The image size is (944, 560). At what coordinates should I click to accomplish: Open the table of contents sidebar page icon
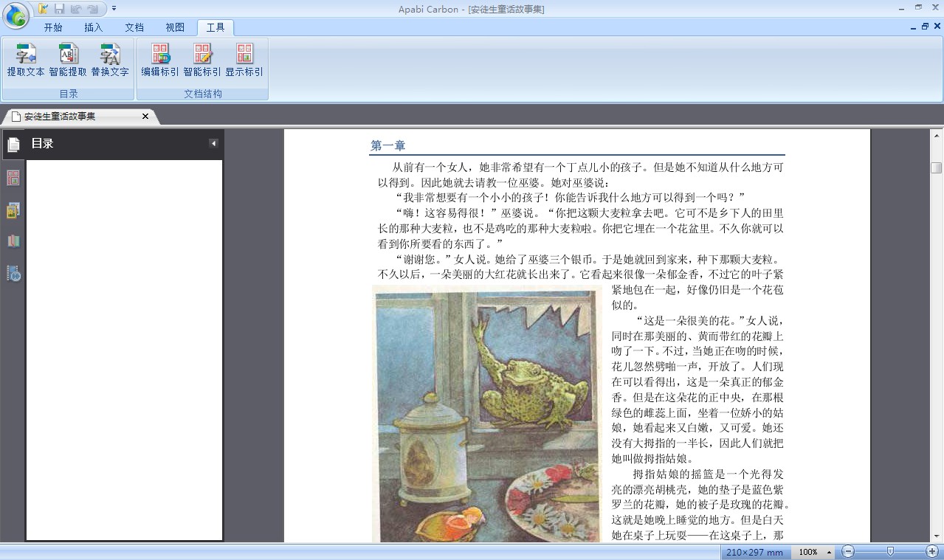pos(13,145)
